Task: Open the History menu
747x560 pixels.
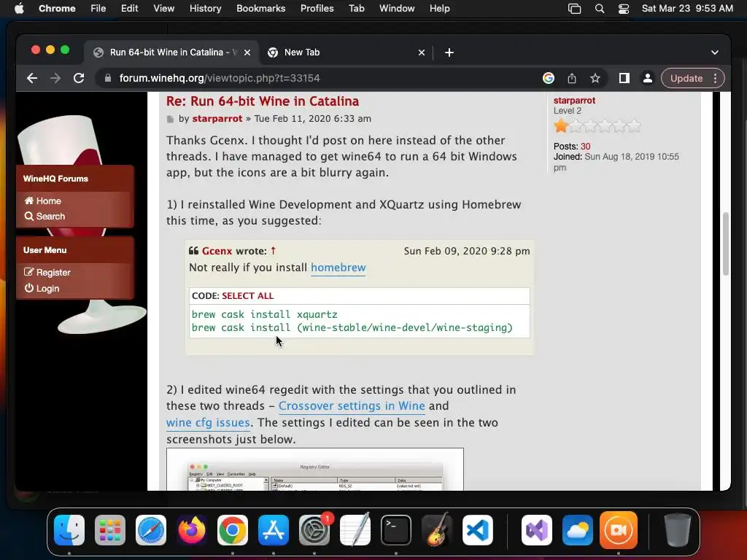Action: 205,9
